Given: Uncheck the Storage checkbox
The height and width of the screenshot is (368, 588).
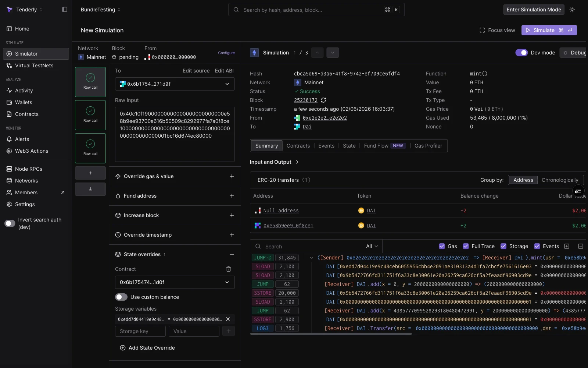Looking at the screenshot, I should coord(503,246).
